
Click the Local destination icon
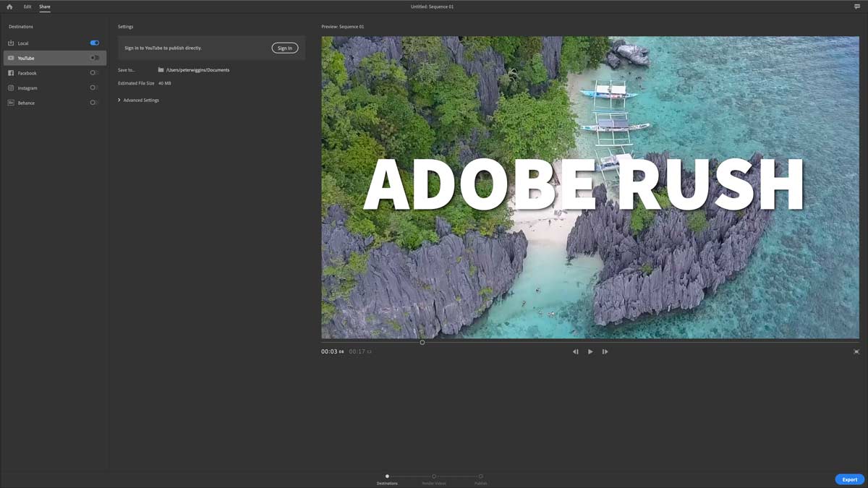coord(11,43)
